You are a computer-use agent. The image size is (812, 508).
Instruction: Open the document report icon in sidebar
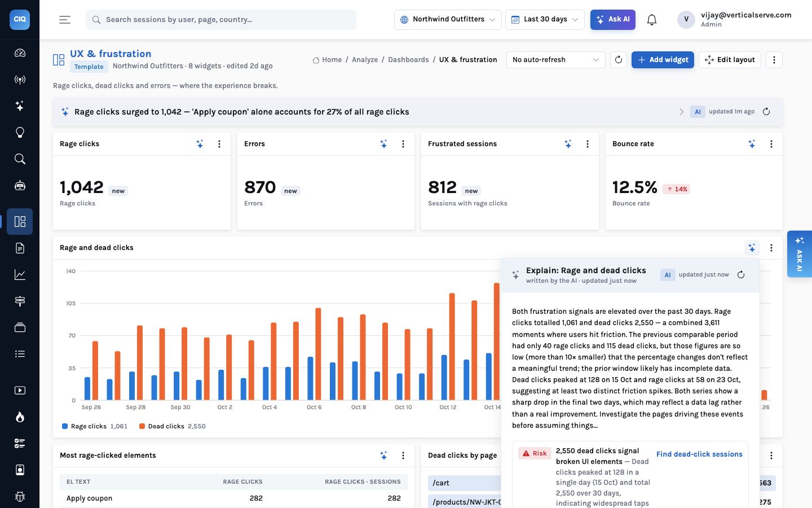(x=20, y=248)
